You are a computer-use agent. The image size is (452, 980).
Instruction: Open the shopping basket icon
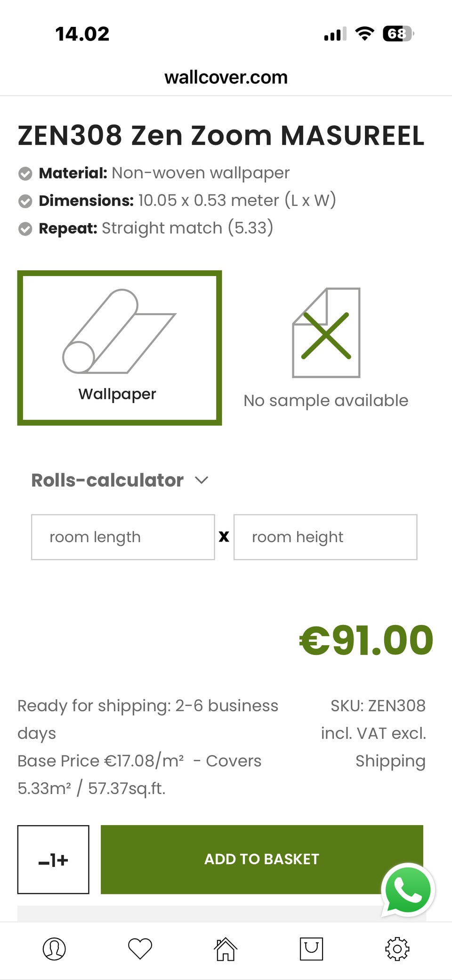[311, 948]
